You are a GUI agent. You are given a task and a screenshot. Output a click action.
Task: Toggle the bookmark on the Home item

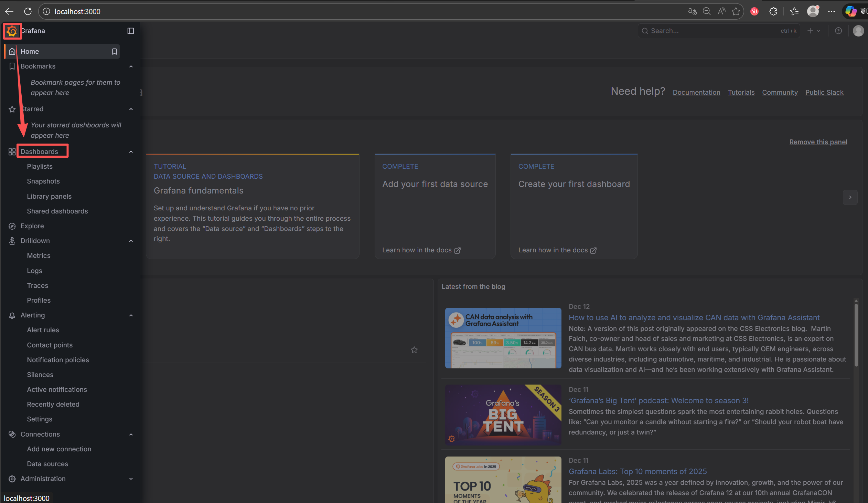pos(114,51)
